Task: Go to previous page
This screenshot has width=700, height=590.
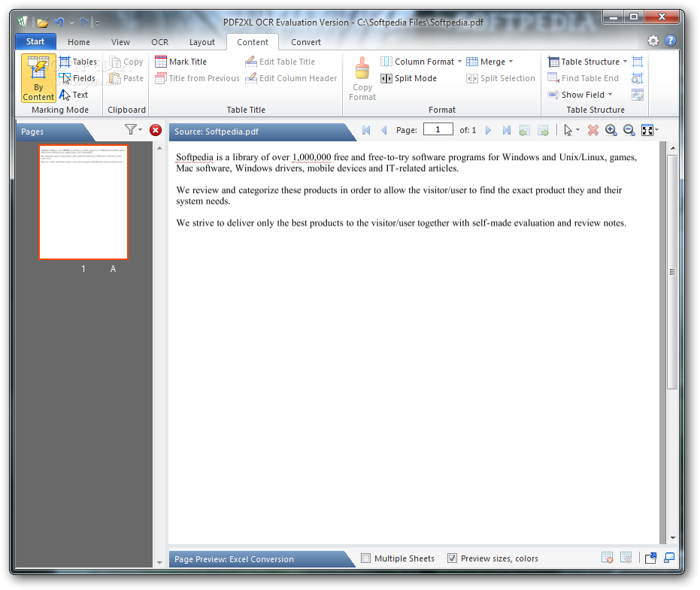Action: point(384,130)
